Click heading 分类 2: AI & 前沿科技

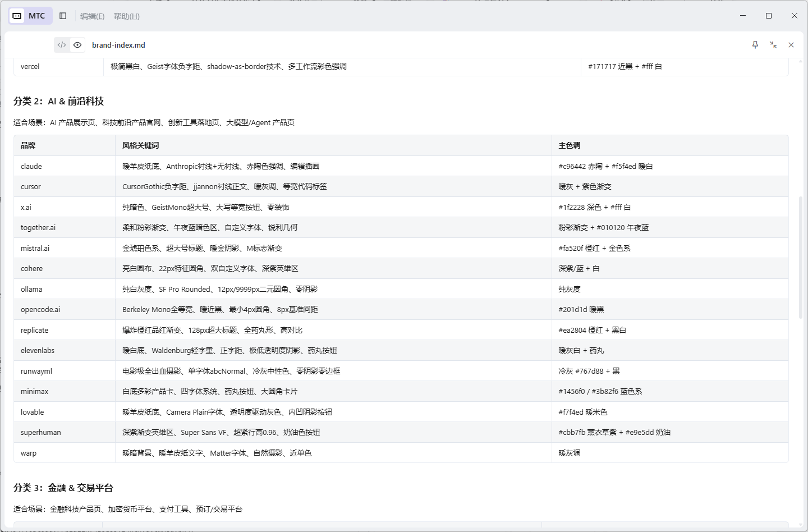point(59,101)
